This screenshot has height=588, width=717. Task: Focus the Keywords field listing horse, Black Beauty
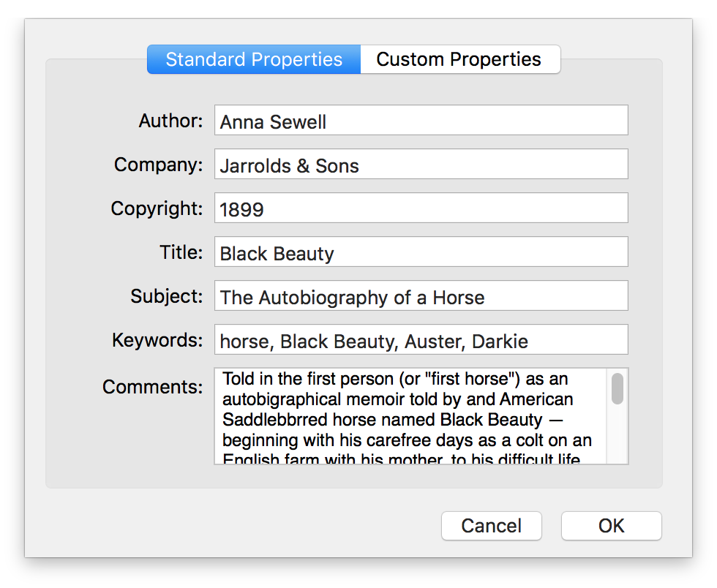pyautogui.click(x=421, y=340)
